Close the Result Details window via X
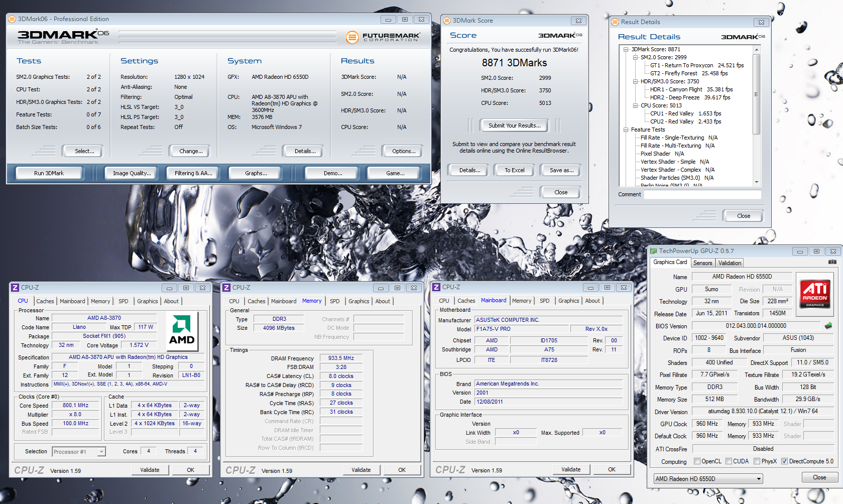The width and height of the screenshot is (843, 504). pyautogui.click(x=761, y=22)
